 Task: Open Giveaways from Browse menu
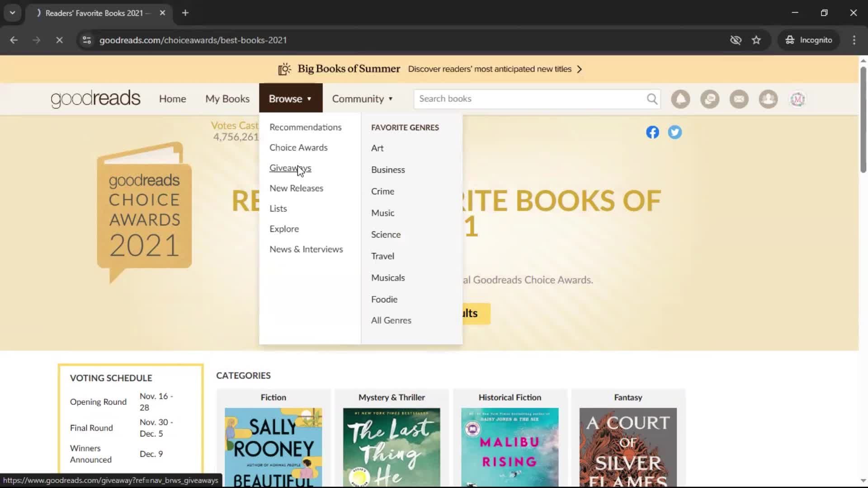click(290, 168)
